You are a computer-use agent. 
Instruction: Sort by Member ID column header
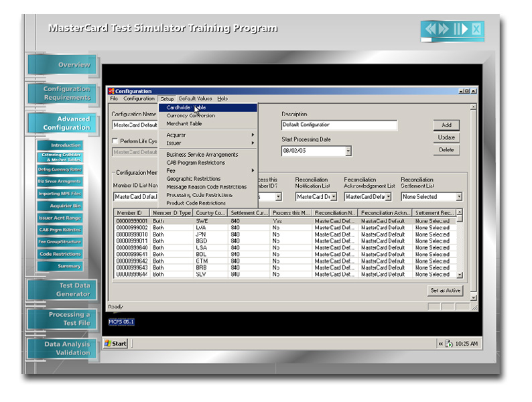[x=131, y=213]
